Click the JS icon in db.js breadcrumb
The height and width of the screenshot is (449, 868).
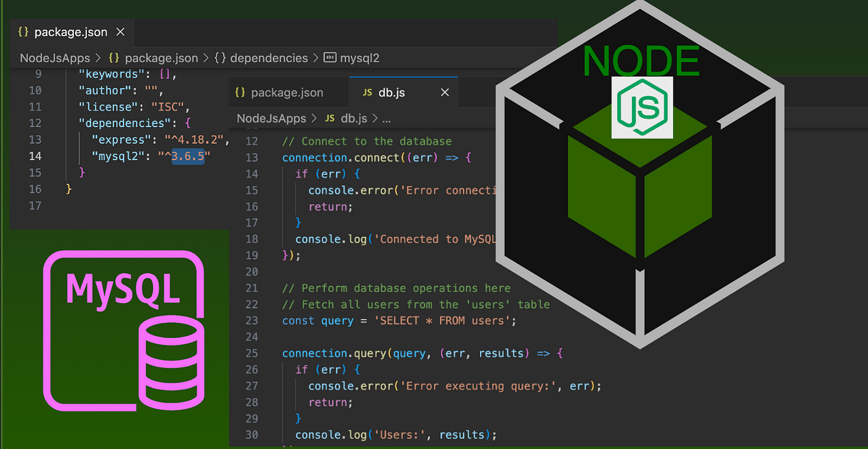[330, 118]
